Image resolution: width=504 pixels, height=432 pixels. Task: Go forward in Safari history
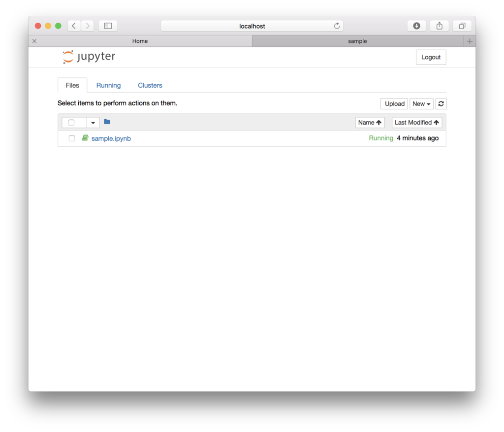88,26
